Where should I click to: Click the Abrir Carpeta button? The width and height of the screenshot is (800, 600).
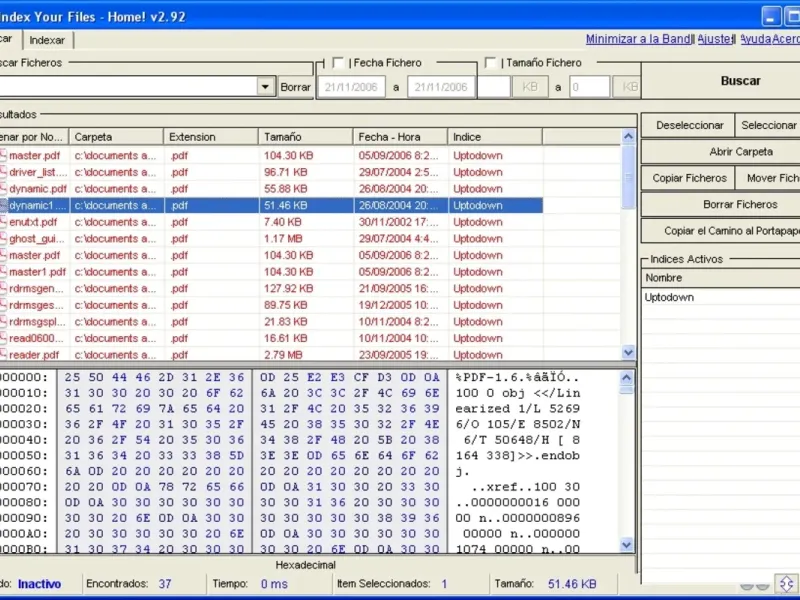[x=720, y=152]
